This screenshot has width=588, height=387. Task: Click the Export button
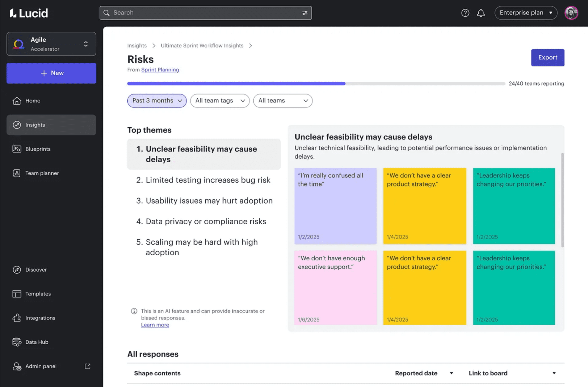547,58
